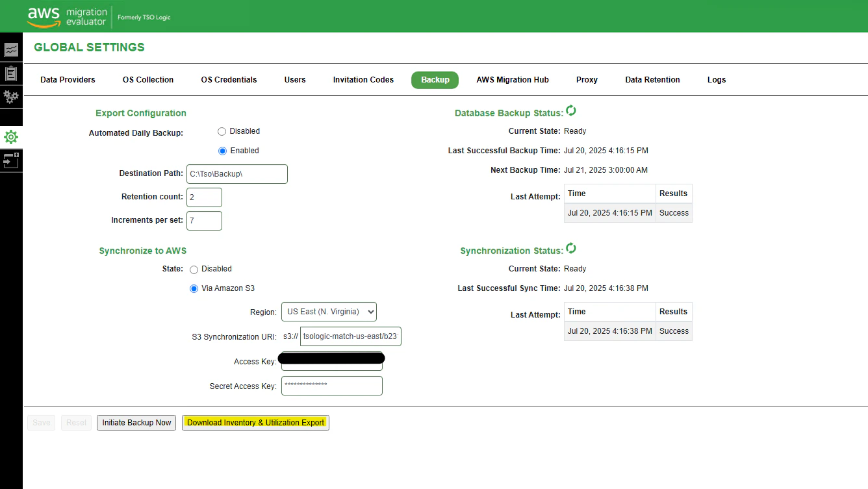
Task: Open the Invitation Codes tab
Action: tap(363, 80)
